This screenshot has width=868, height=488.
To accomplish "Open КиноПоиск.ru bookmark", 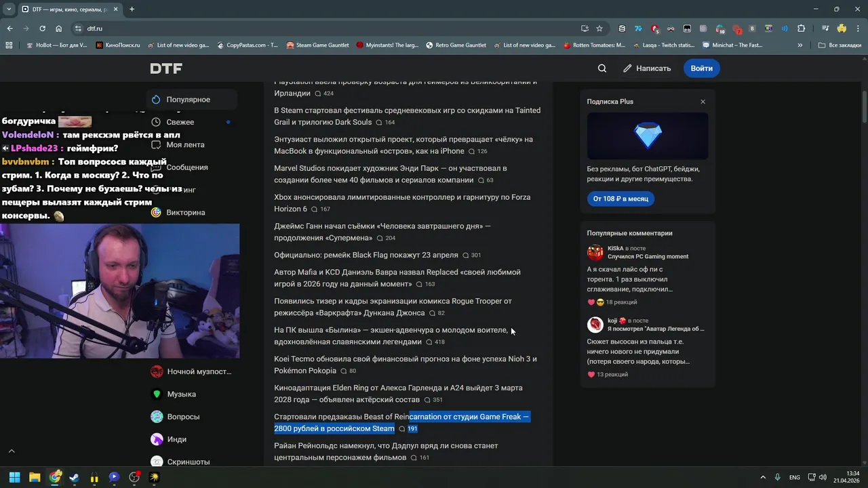I will 118,45.
